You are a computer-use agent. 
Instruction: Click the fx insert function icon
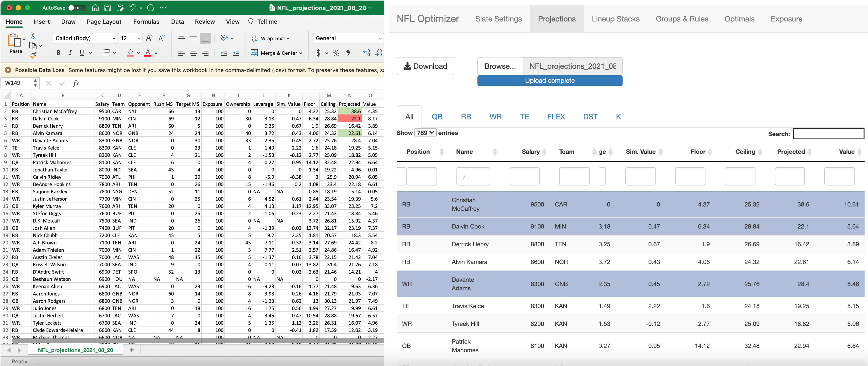[x=76, y=83]
